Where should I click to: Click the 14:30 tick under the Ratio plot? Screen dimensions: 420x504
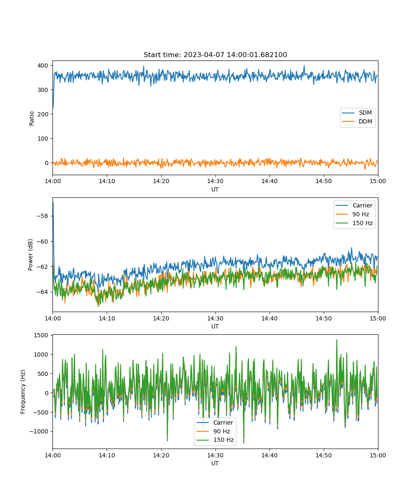coord(215,181)
